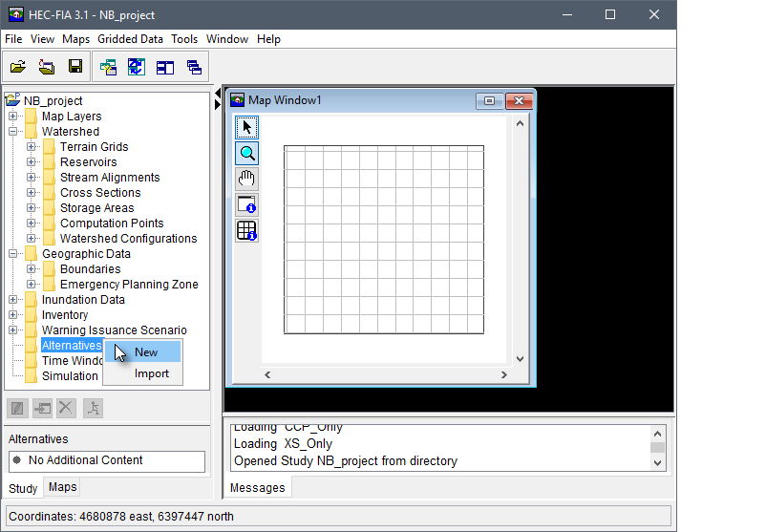The height and width of the screenshot is (532, 766).
Task: Click the Cascade windows toolbar icon
Action: (195, 67)
